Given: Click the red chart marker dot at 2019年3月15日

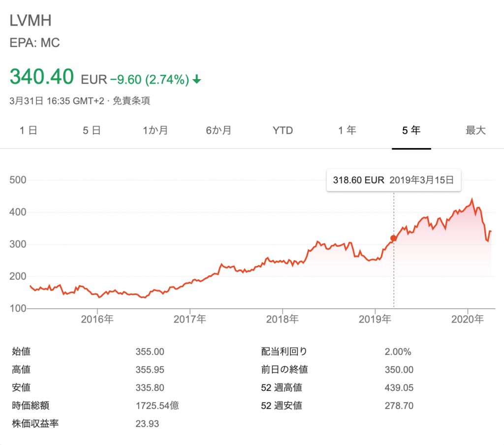Looking at the screenshot, I should (x=393, y=238).
